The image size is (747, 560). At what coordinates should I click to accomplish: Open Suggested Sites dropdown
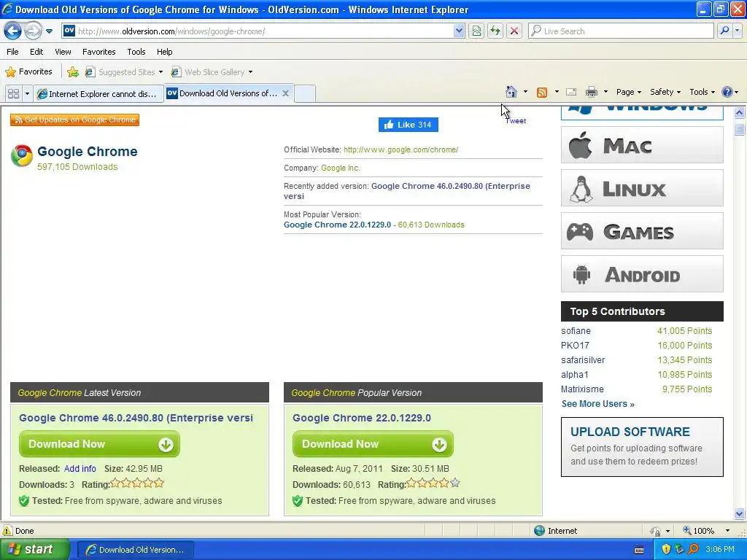pyautogui.click(x=124, y=72)
